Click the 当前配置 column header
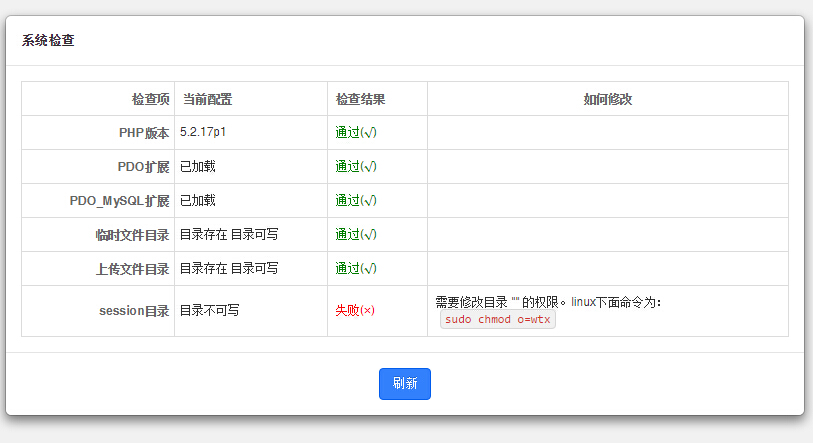The width and height of the screenshot is (813, 443). coord(207,99)
